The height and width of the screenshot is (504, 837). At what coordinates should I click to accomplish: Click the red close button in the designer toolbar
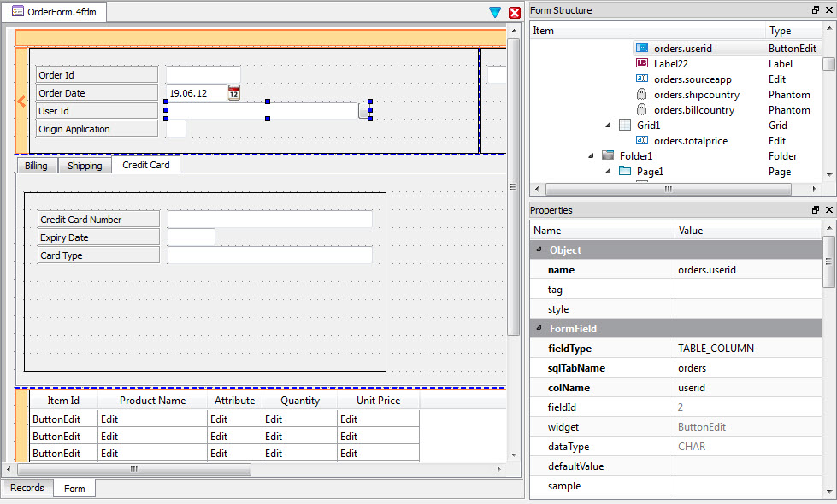point(513,13)
